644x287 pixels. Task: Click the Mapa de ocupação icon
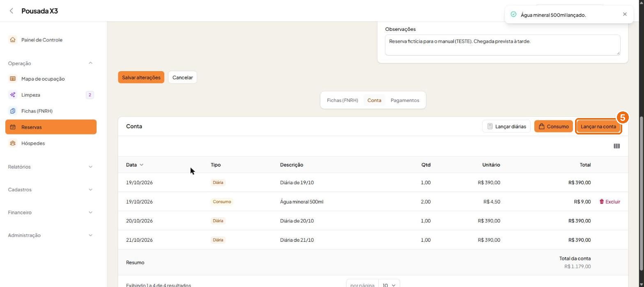pyautogui.click(x=13, y=79)
